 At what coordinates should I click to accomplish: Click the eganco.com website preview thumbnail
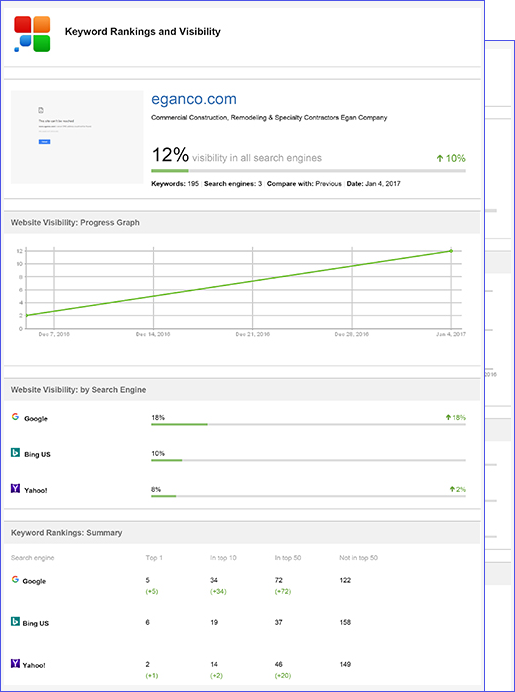coord(77,137)
